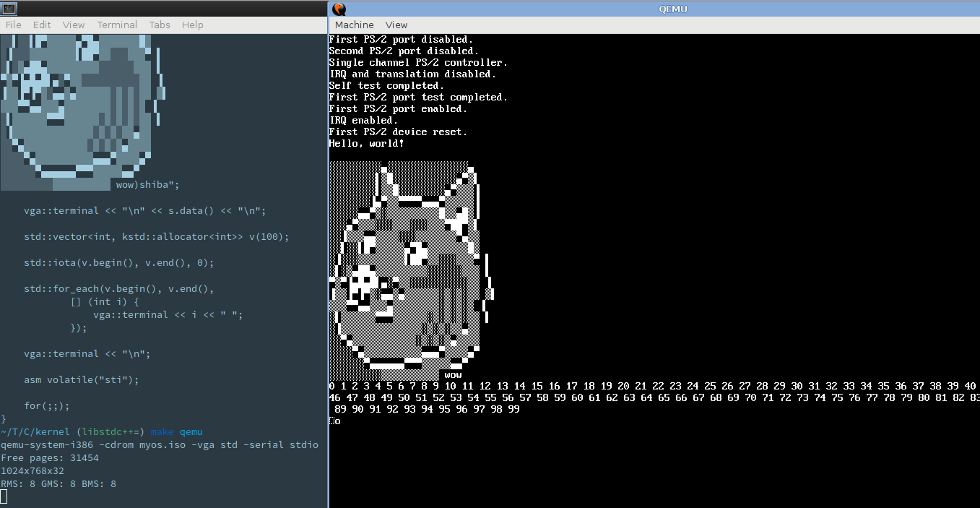This screenshot has width=980, height=508.
Task: Open the terminal's View menu
Action: click(74, 25)
